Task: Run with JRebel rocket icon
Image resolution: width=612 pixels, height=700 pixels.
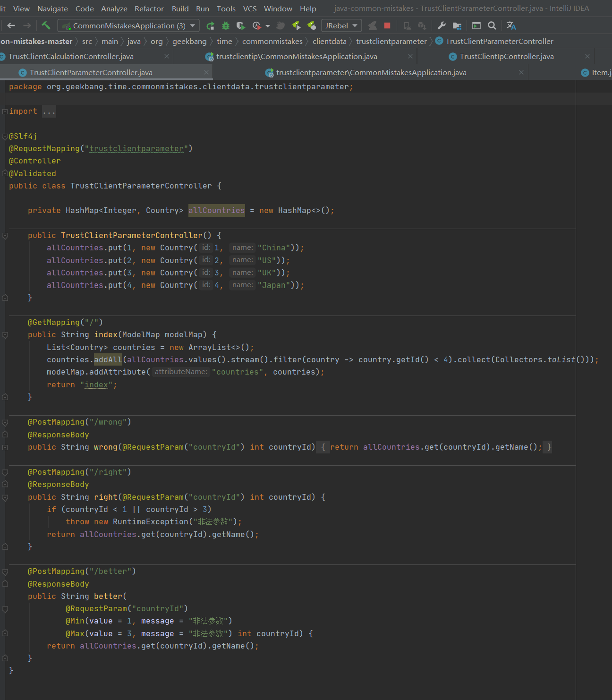Action: [296, 26]
